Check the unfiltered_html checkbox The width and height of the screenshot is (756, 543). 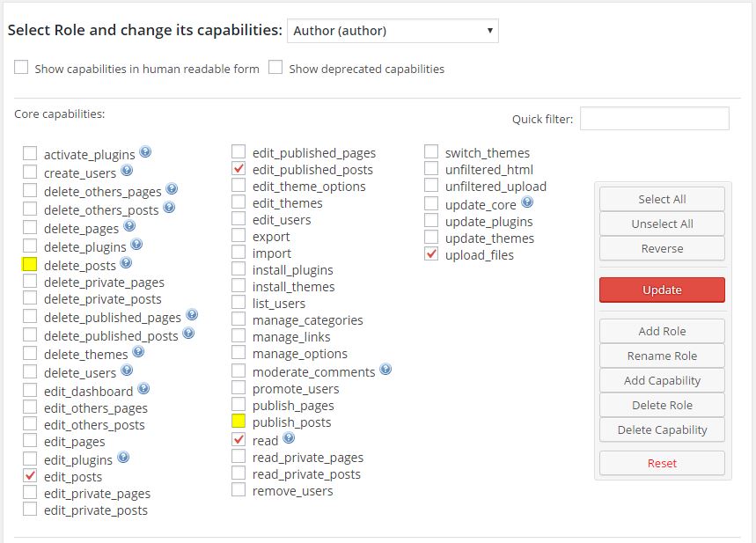click(431, 168)
